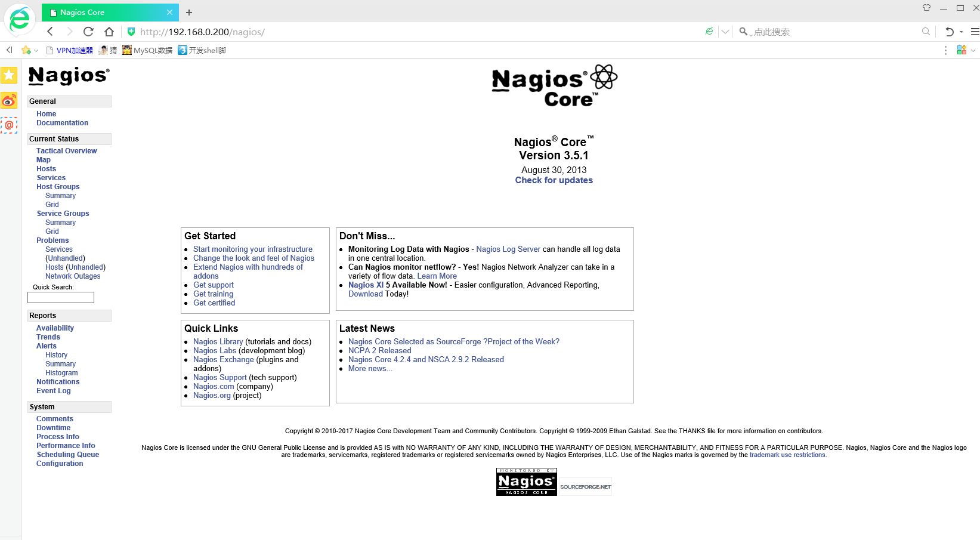Open the sidebar favorites star panel
The image size is (980, 540).
coord(9,75)
